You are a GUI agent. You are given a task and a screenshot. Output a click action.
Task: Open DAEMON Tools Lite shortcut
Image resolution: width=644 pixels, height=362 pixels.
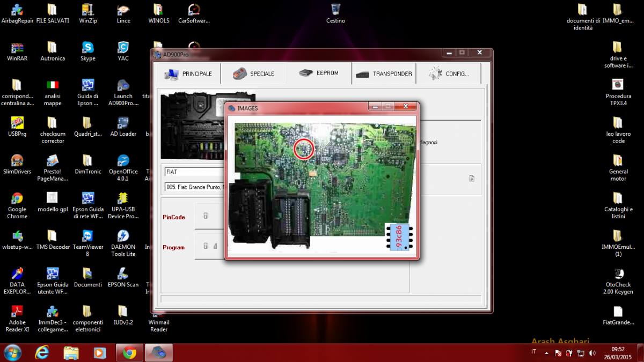tap(123, 242)
